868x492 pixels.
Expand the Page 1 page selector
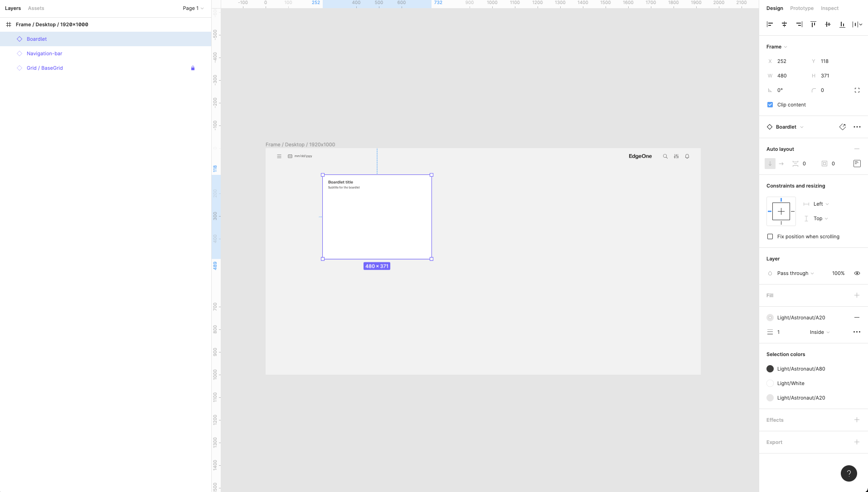(193, 8)
